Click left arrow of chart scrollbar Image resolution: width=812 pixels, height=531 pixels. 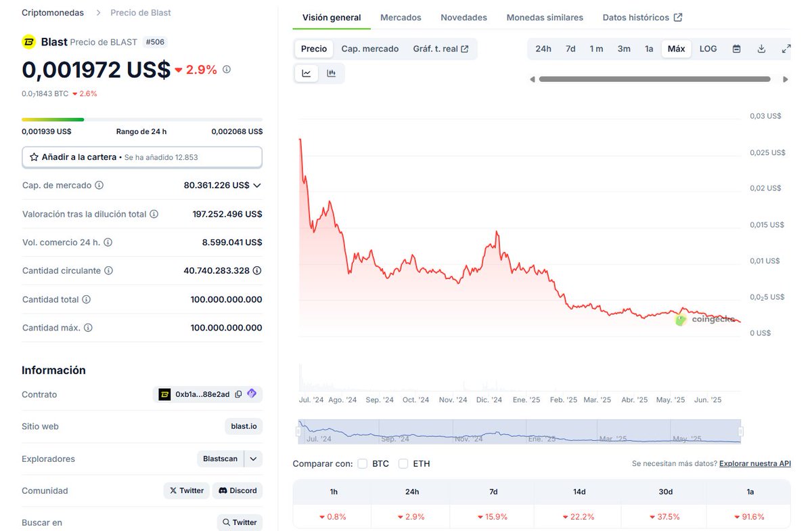pyautogui.click(x=533, y=79)
